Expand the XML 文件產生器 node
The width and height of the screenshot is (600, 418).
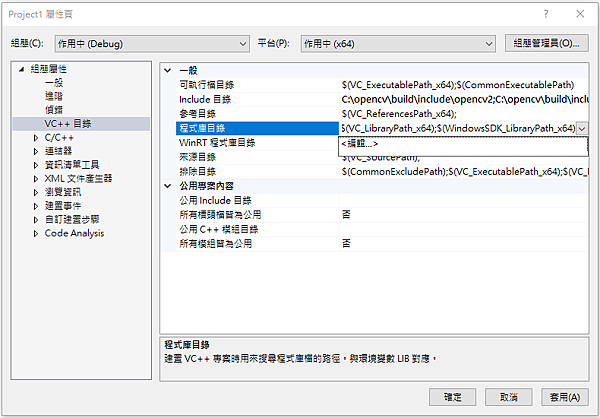click(x=36, y=179)
